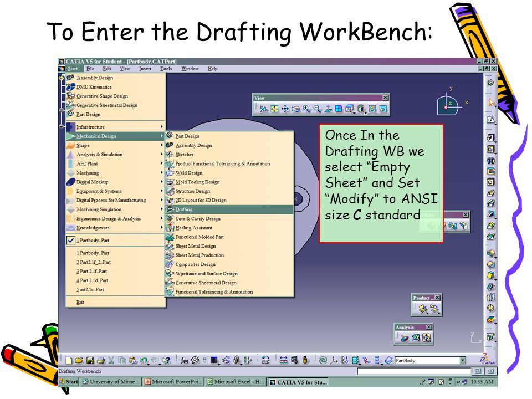Click Exit in the Start menu
The width and height of the screenshot is (532, 399).
115,302
